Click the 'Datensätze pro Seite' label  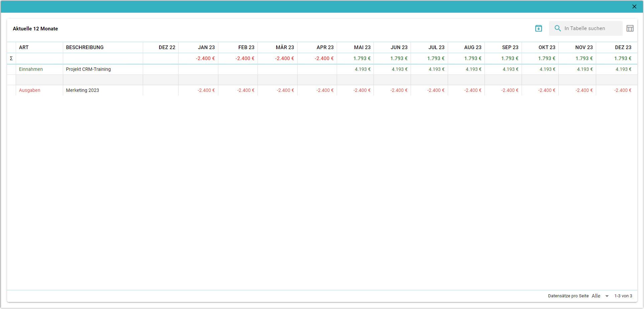[x=568, y=296]
